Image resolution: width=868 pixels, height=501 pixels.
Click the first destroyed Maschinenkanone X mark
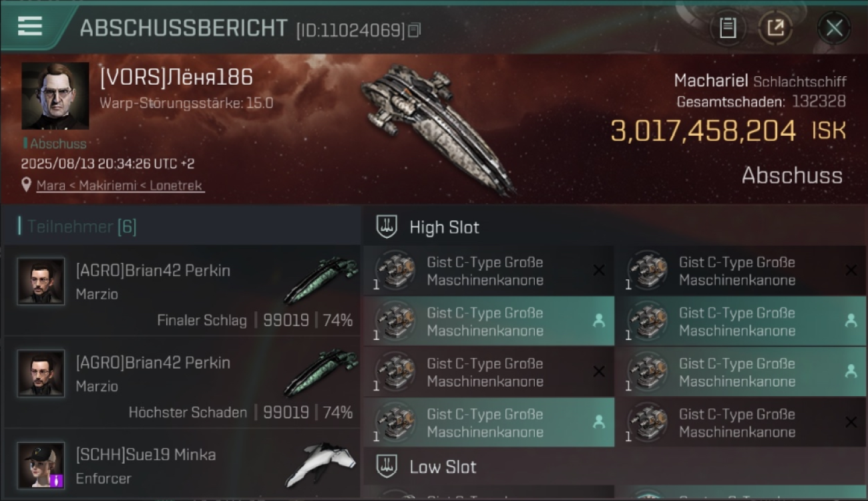[x=599, y=271]
